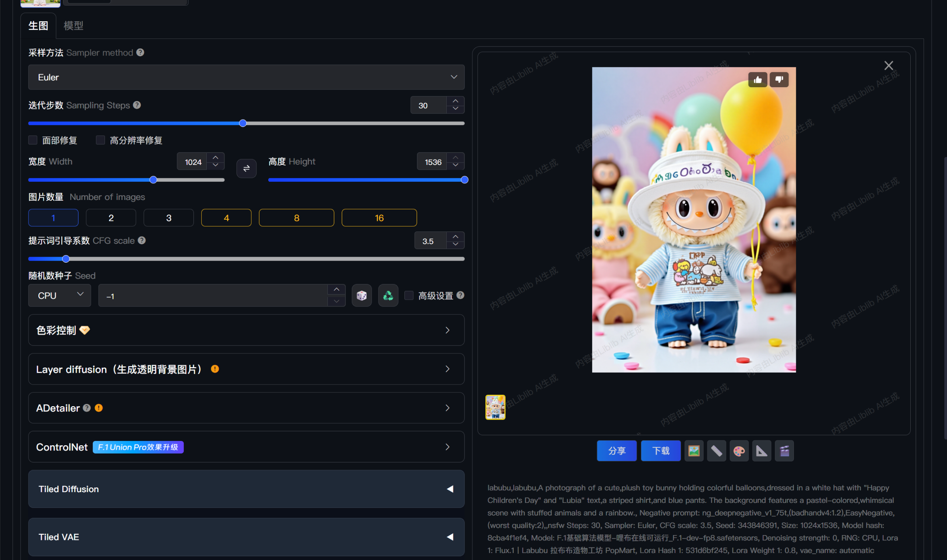
Task: Click the F.1 Union Pro效果升级 badge
Action: [x=138, y=447]
